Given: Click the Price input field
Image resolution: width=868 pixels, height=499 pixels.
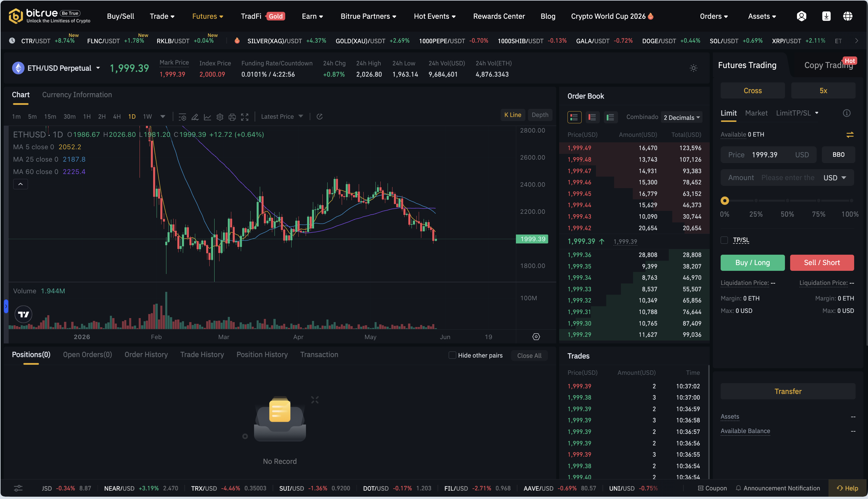Looking at the screenshot, I should (x=768, y=154).
